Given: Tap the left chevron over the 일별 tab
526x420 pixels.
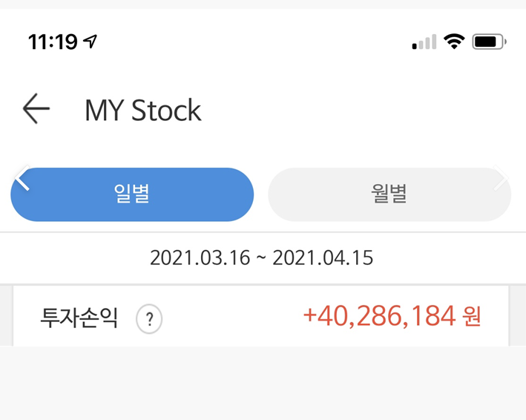Looking at the screenshot, I should coord(23,178).
